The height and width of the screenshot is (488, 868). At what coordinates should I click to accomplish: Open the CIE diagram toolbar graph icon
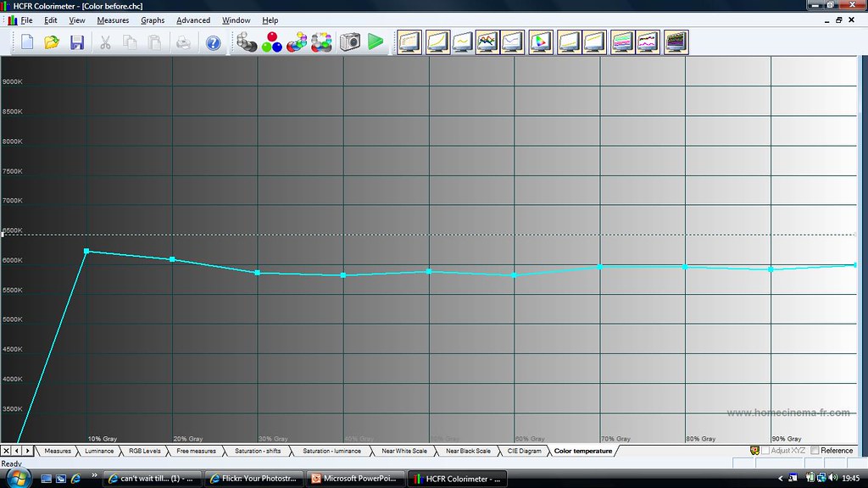[x=541, y=42]
